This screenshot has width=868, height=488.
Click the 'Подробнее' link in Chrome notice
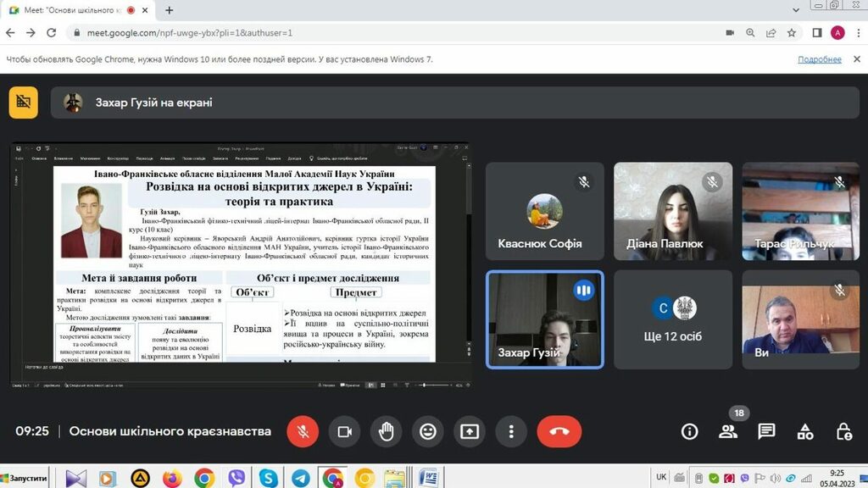tap(819, 59)
